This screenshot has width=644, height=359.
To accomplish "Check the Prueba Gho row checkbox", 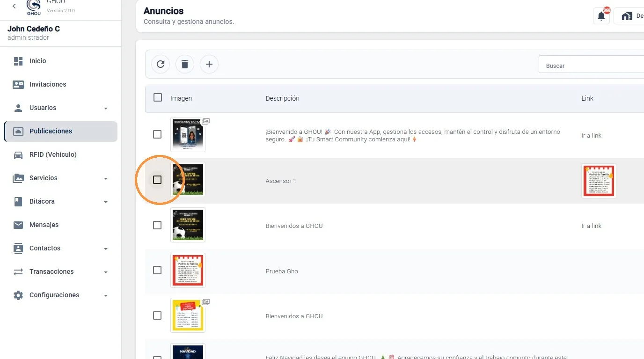I will [x=157, y=270].
